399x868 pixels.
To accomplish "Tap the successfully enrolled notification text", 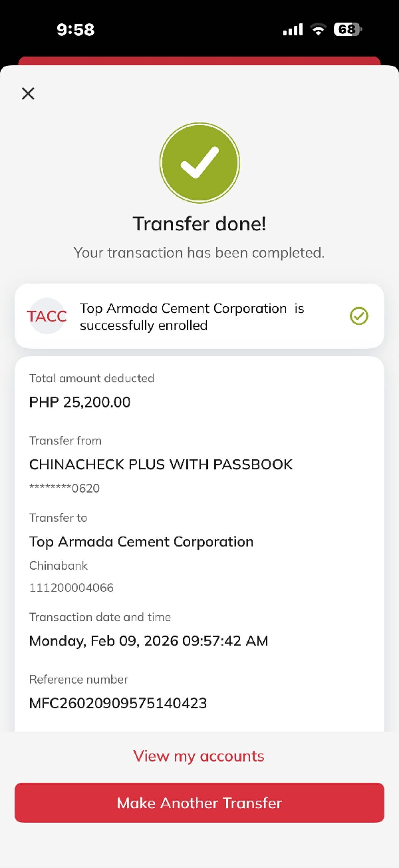I will coord(192,317).
